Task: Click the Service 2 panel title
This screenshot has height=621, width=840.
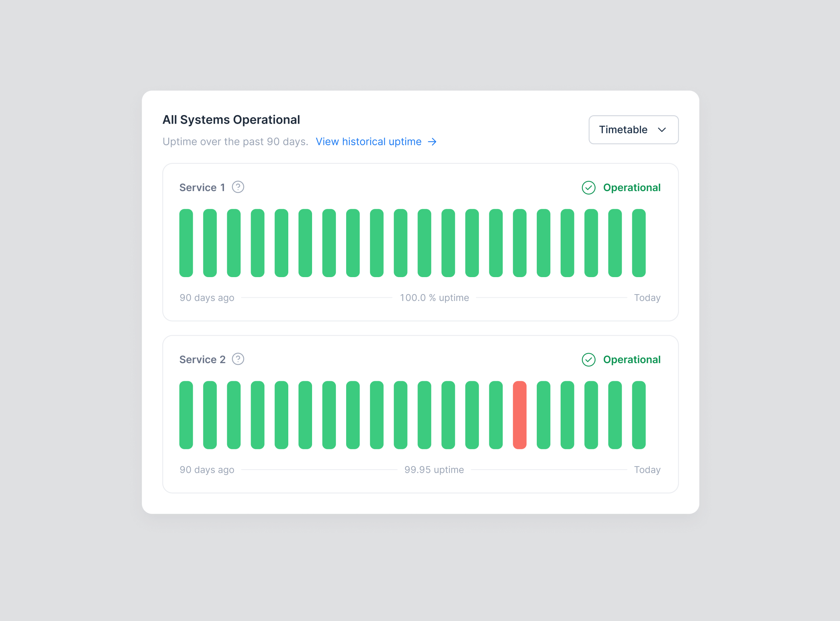Action: tap(203, 359)
